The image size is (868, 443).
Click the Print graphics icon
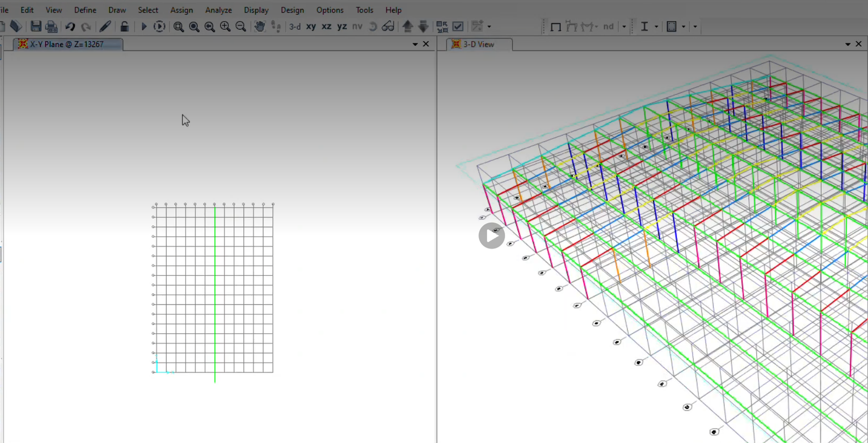click(x=52, y=26)
